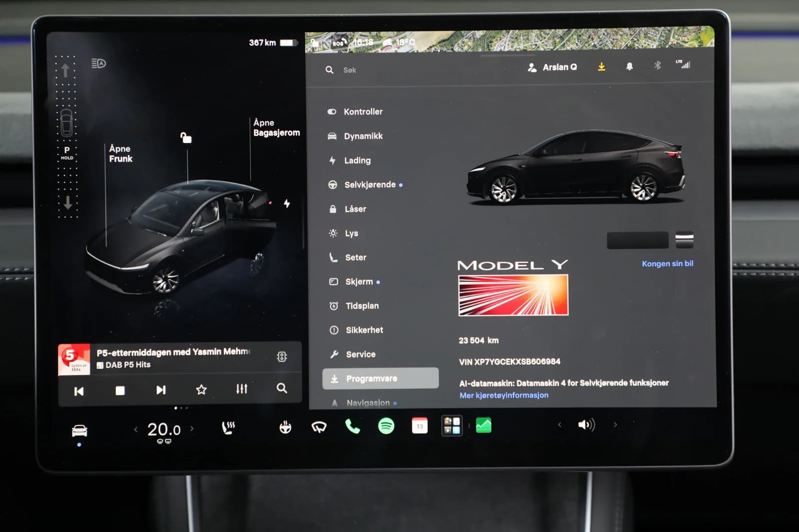Open car controls icon in dock

coord(79,431)
